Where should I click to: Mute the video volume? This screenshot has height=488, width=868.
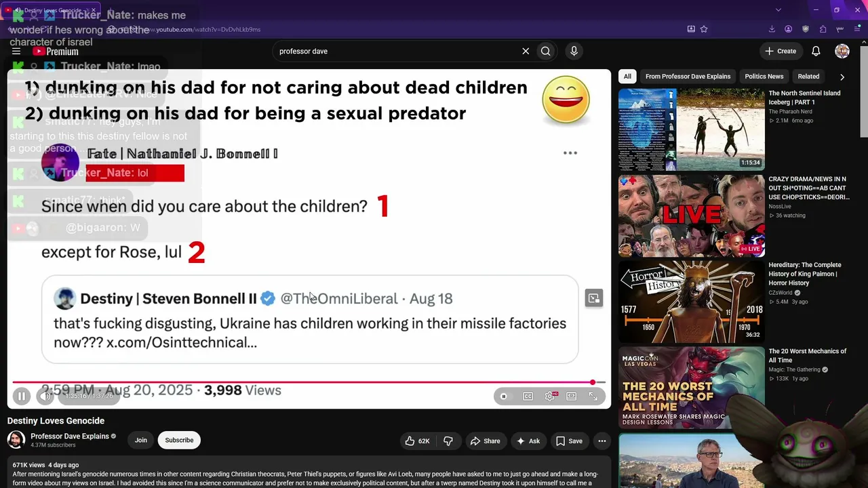[x=45, y=396]
